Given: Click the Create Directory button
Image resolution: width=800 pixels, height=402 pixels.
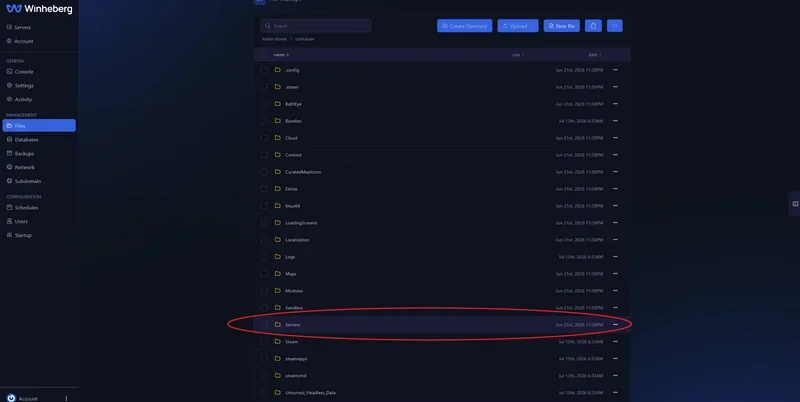Looking at the screenshot, I should point(464,26).
